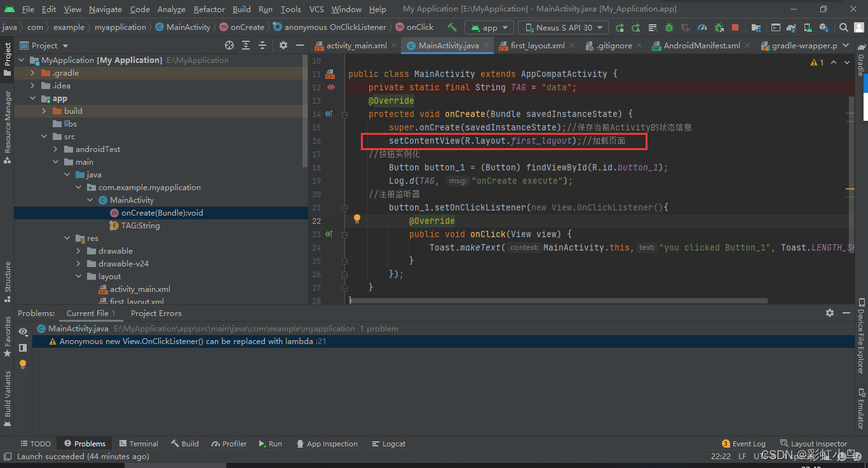Click the green Debug app bug icon
This screenshot has width=868, height=468.
(669, 27)
